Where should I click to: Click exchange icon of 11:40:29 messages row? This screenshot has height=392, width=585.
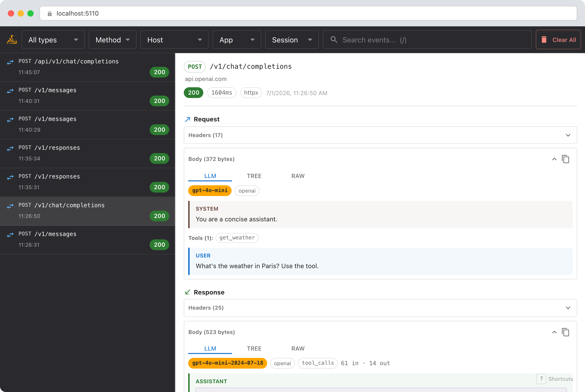[10, 120]
